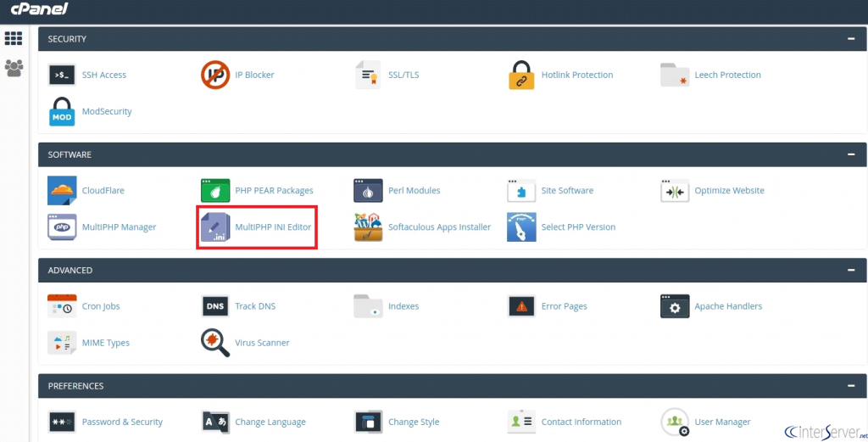Click the IP Blocker icon
The width and height of the screenshot is (868, 442).
(215, 75)
